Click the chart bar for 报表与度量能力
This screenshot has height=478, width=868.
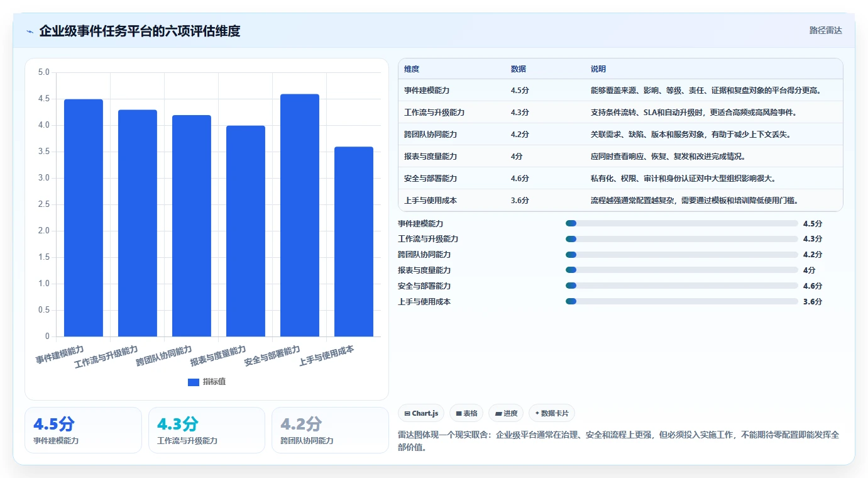point(246,231)
